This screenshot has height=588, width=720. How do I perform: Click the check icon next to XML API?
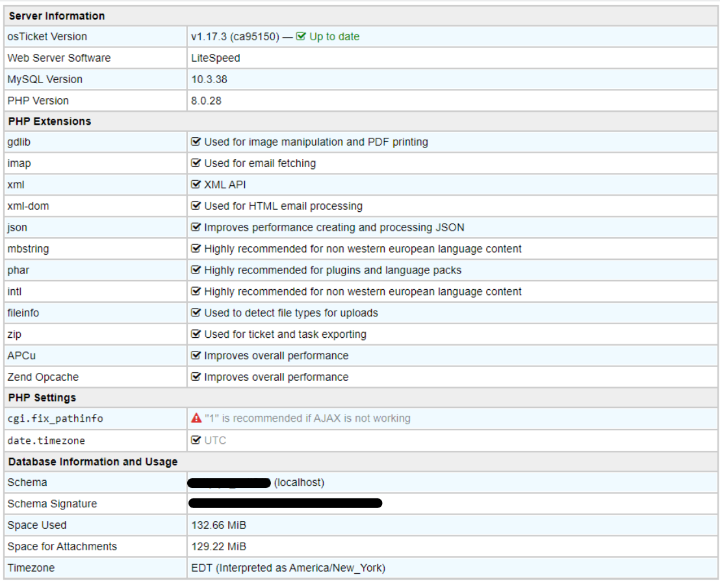pos(196,185)
